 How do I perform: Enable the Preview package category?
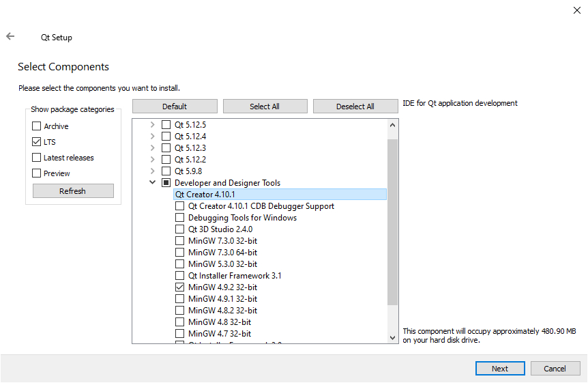point(36,173)
